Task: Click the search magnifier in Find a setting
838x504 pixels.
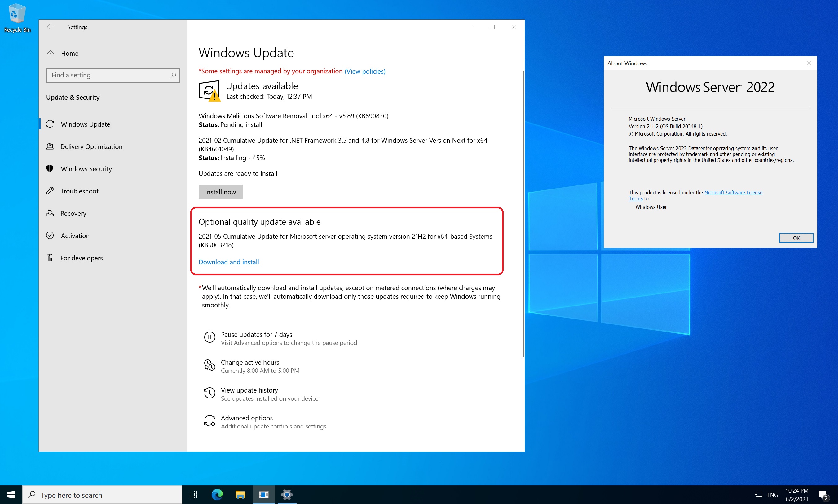Action: (x=173, y=75)
